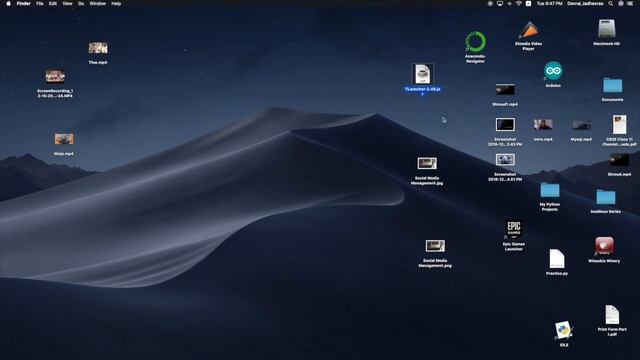Select the Shroud.mp4 video file
The height and width of the screenshot is (360, 640).
619,160
